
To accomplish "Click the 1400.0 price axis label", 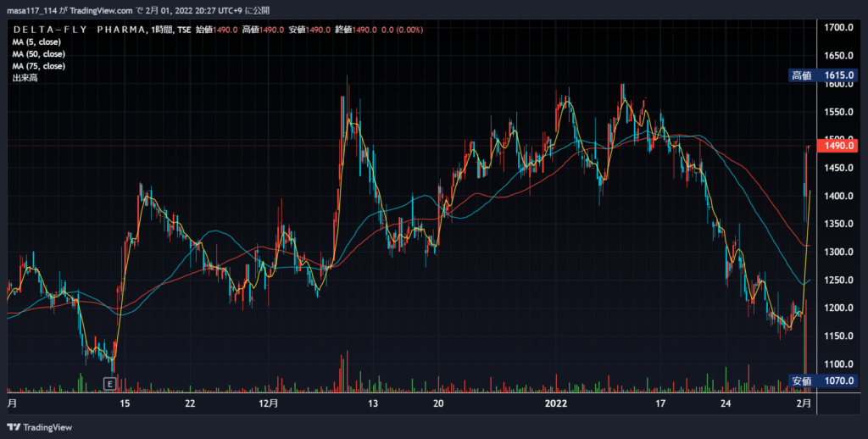I will (x=838, y=196).
